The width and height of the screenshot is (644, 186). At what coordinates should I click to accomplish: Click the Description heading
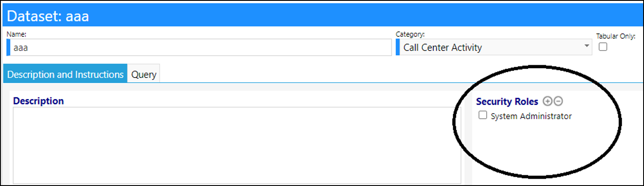pyautogui.click(x=38, y=101)
